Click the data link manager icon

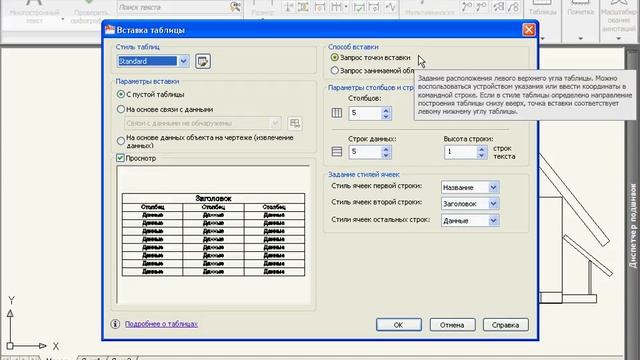pyautogui.click(x=295, y=123)
